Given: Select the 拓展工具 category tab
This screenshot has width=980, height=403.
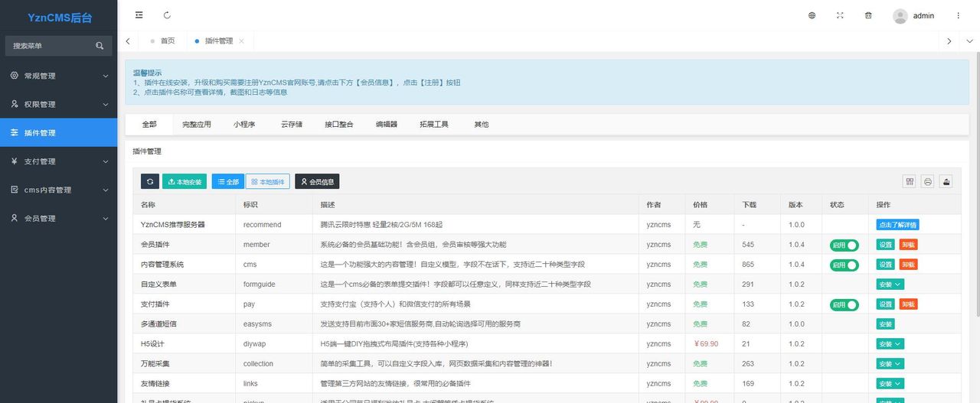Looking at the screenshot, I should pos(434,124).
